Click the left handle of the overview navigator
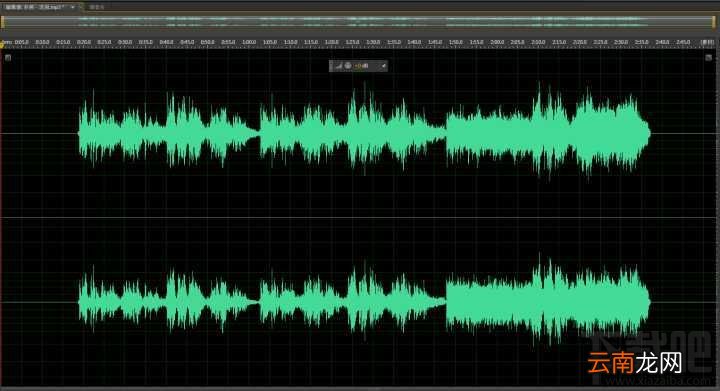Viewport: 720px width, 391px height. (x=3, y=22)
